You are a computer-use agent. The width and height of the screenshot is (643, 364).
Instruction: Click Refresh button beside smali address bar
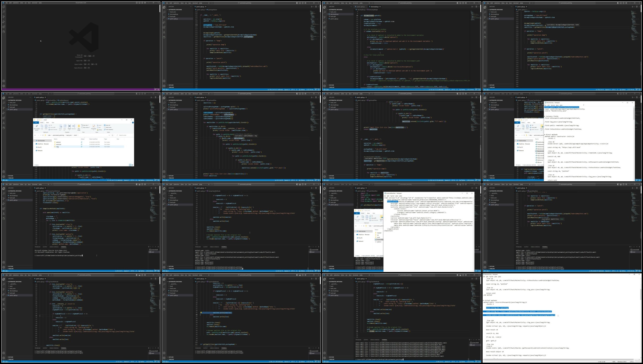[112, 135]
